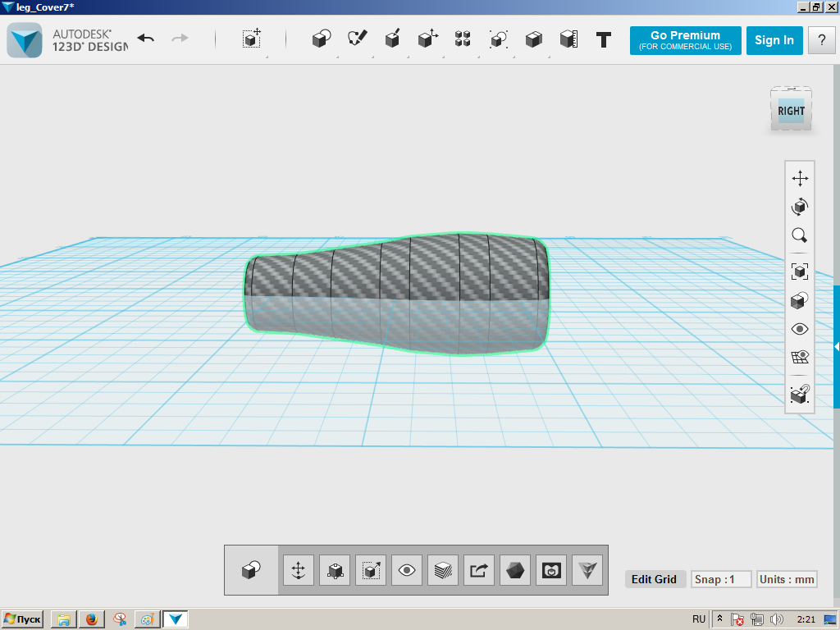Toggle solids visibility eye in navigation bar
The image size is (840, 630).
pyautogui.click(x=800, y=329)
